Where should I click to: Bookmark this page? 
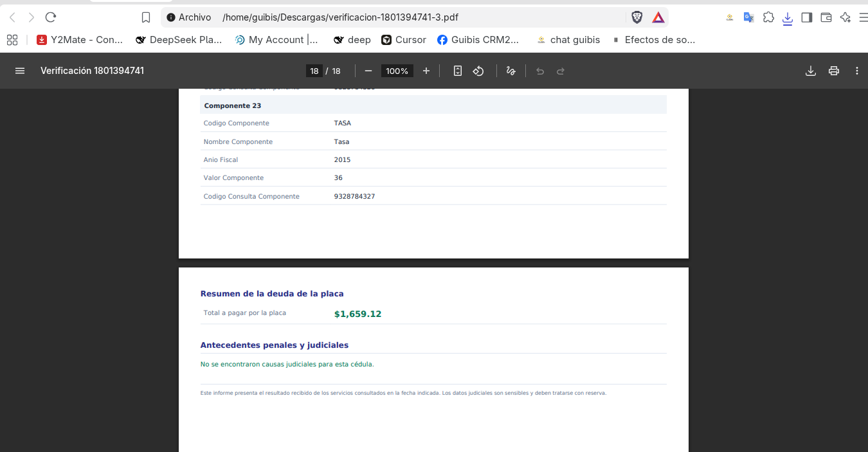146,17
